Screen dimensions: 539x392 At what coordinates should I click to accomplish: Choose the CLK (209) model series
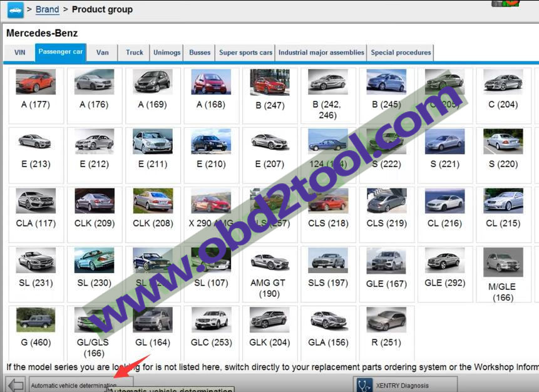click(x=95, y=215)
